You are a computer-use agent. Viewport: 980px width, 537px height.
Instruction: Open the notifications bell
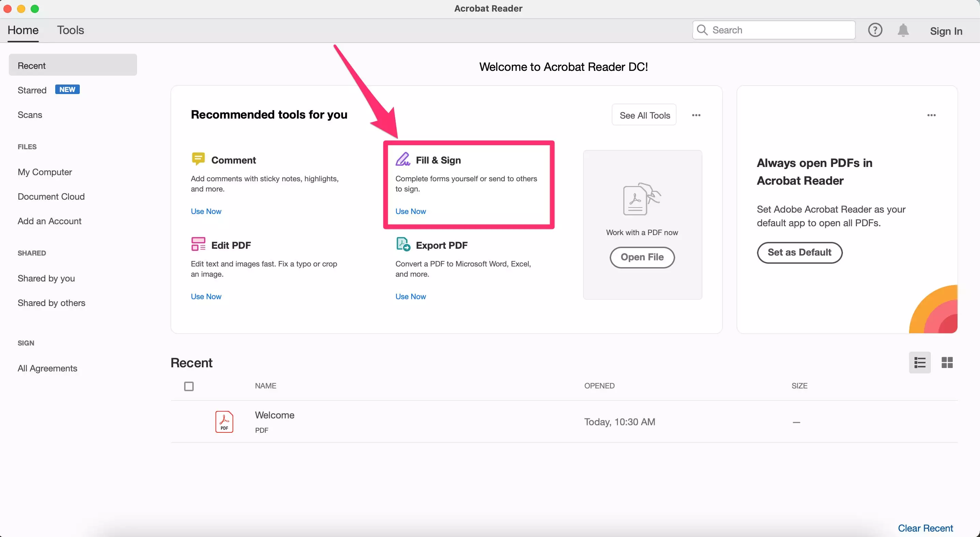point(903,30)
